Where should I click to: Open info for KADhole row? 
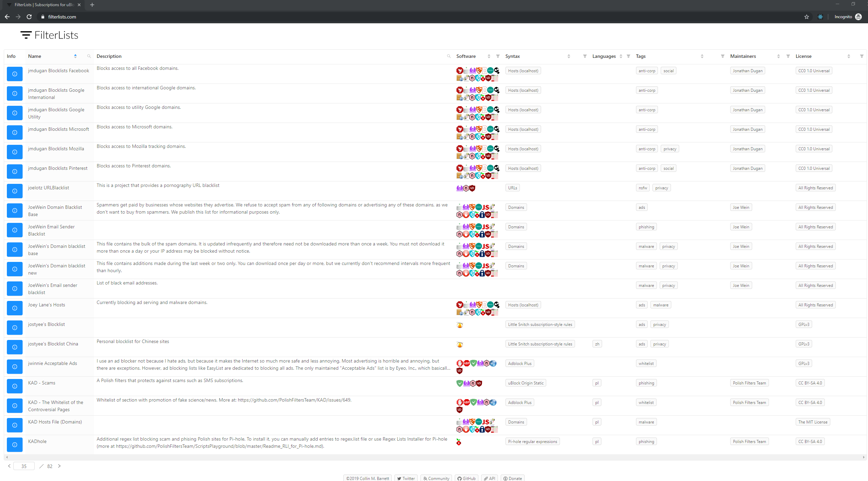pos(15,445)
